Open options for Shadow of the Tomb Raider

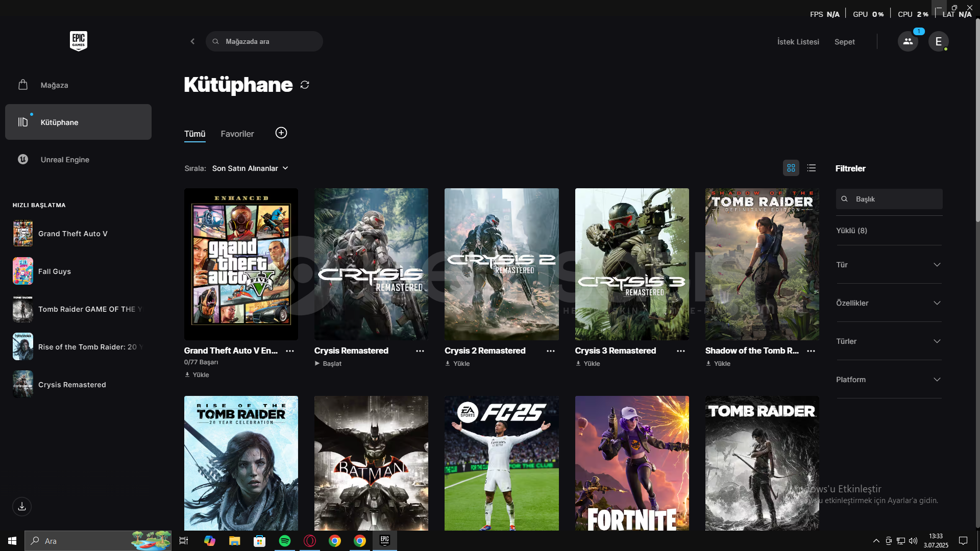(x=811, y=351)
